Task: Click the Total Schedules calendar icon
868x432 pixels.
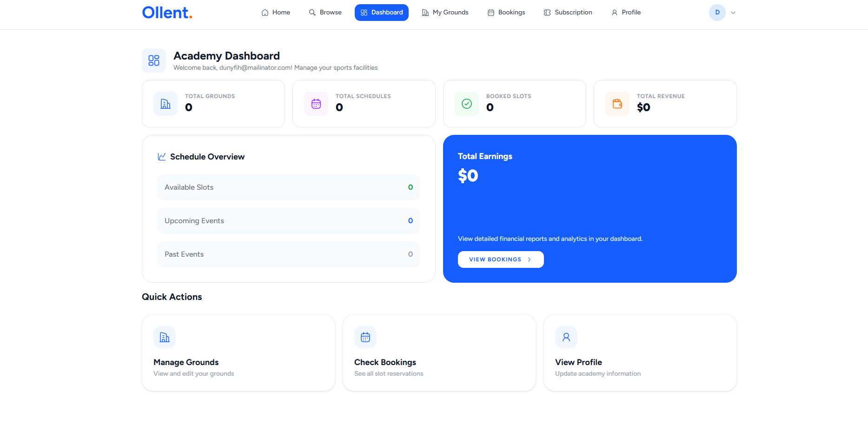Action: (316, 104)
